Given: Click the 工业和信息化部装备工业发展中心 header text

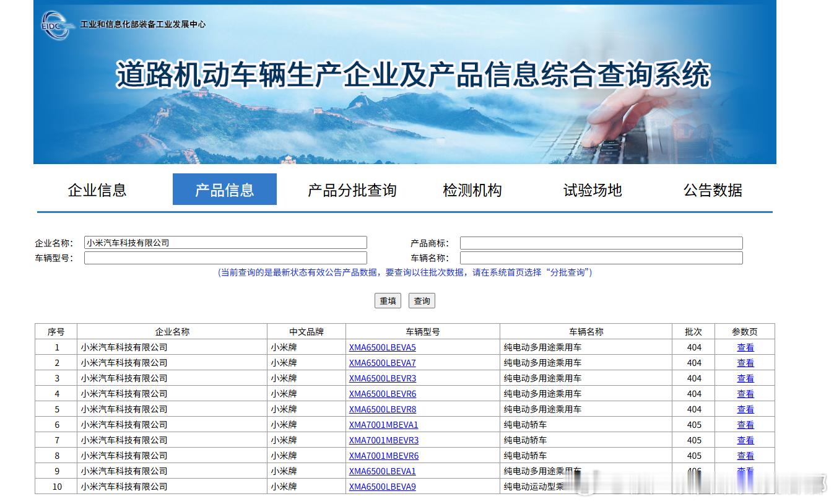Looking at the screenshot, I should click(x=143, y=25).
